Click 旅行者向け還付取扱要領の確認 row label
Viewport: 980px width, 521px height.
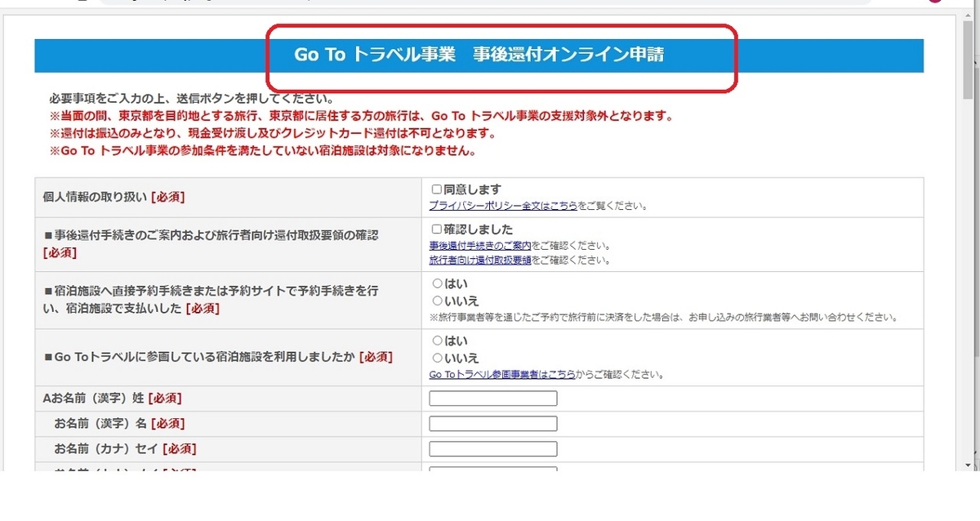(x=211, y=243)
